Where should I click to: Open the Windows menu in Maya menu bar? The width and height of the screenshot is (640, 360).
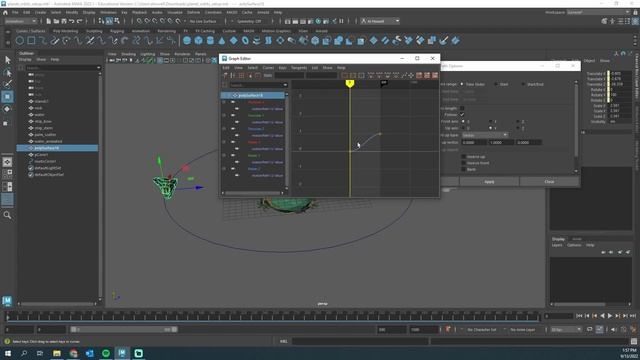108,13
